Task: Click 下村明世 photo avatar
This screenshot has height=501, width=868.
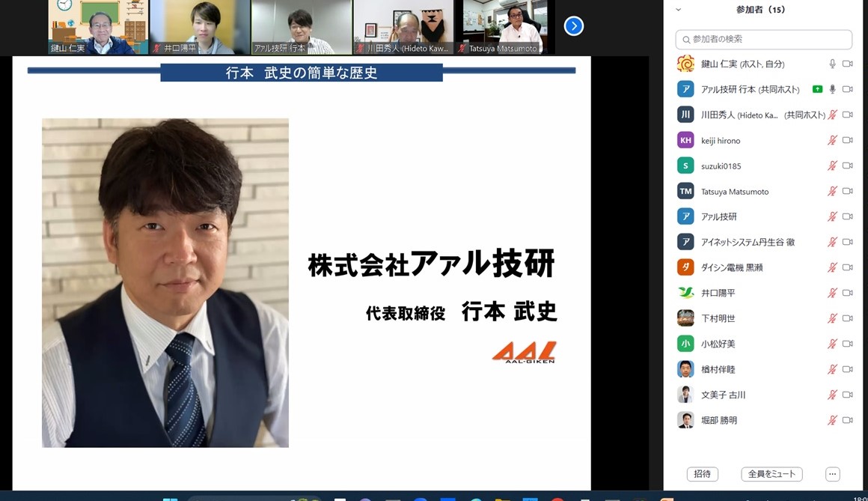Action: click(685, 319)
